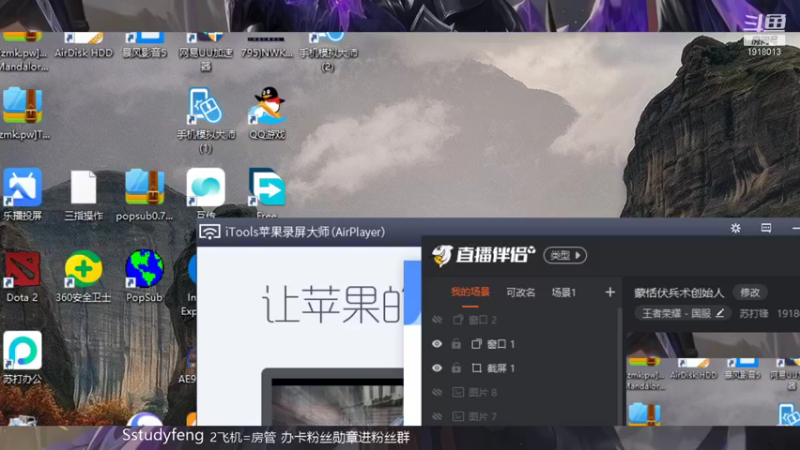Open the 网易UU加速器 desktop shortcut

pos(206,52)
